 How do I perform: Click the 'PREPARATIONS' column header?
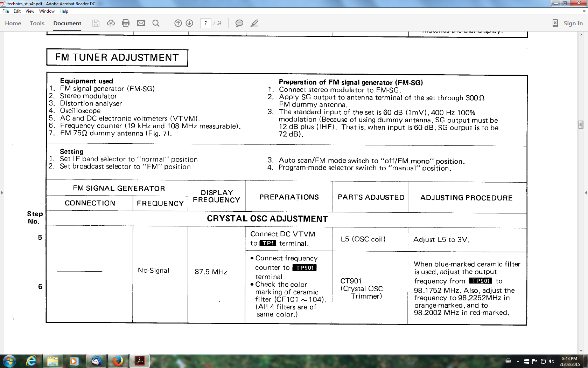click(x=289, y=197)
